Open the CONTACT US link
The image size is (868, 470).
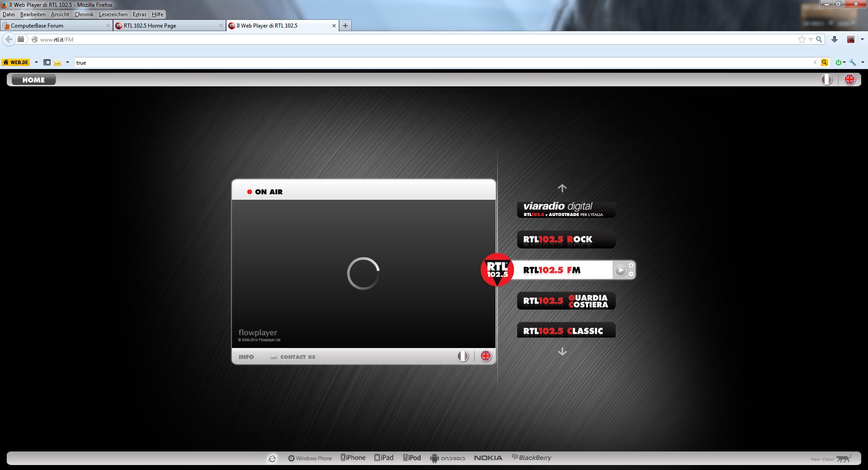click(x=293, y=357)
